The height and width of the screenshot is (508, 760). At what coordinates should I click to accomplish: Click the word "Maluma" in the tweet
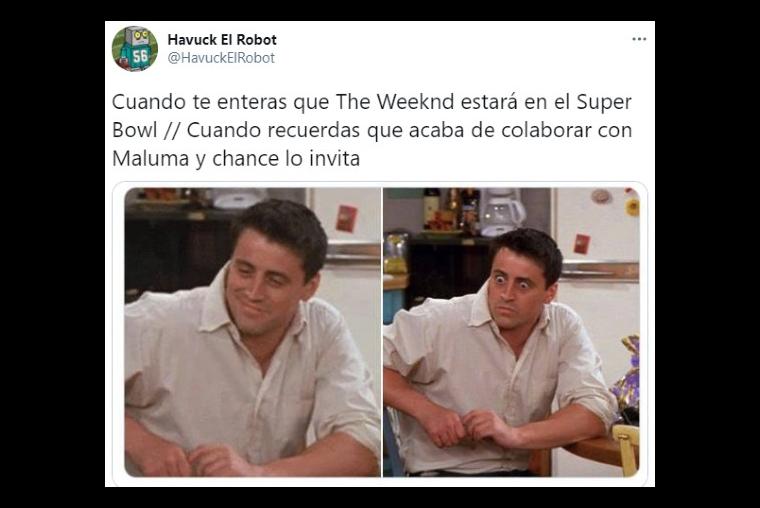(x=150, y=159)
